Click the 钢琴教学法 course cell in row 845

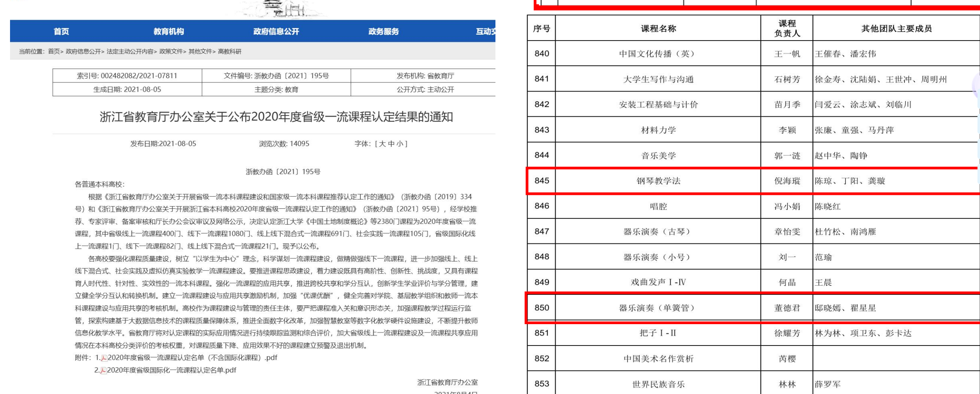pyautogui.click(x=658, y=181)
